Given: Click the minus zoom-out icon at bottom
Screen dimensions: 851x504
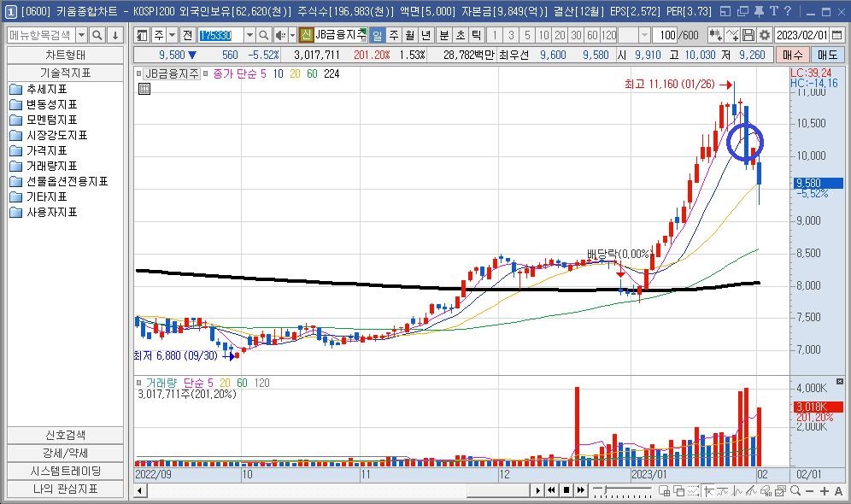Looking at the screenshot, I should (x=810, y=490).
